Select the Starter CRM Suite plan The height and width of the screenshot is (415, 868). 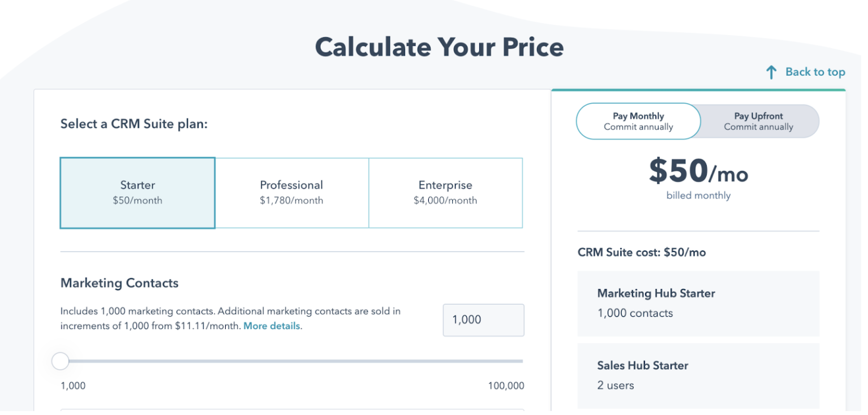[137, 193]
